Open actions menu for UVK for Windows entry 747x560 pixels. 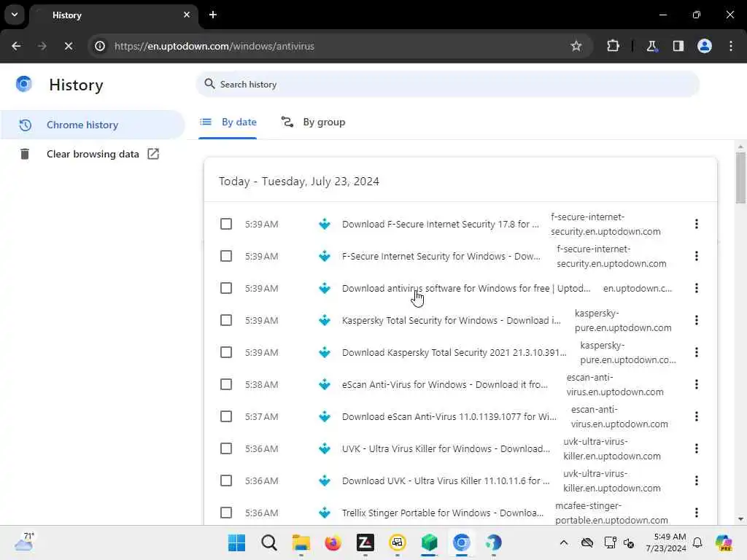point(697,448)
